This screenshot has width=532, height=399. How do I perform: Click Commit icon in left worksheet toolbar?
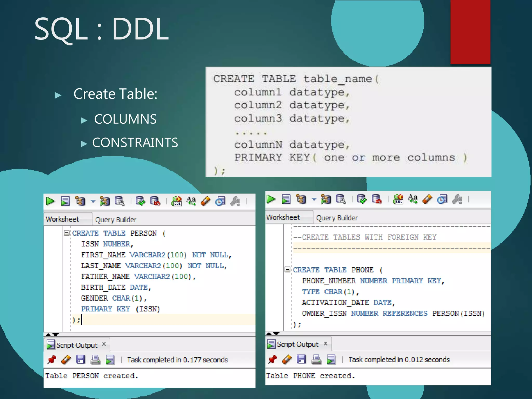[140, 201]
